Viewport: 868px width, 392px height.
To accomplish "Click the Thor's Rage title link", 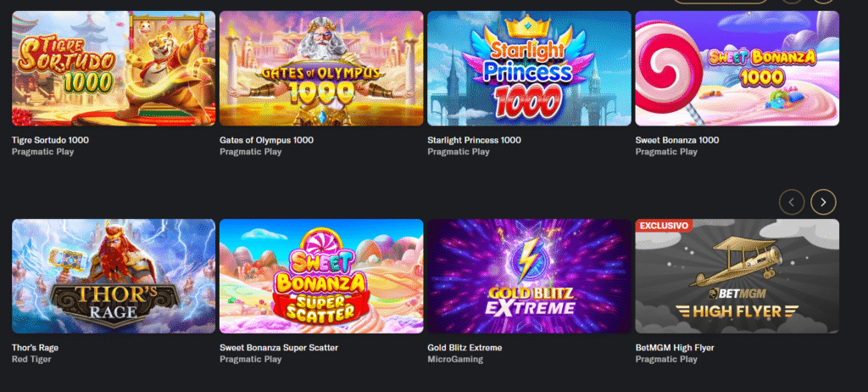I will pos(35,348).
